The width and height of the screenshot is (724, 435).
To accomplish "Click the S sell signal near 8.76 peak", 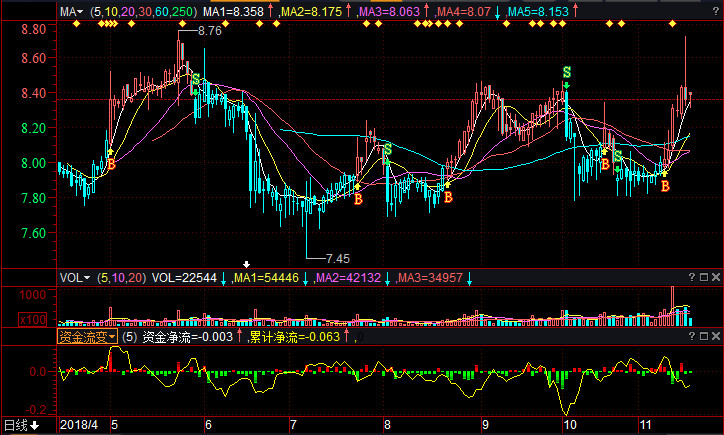I will pyautogui.click(x=196, y=79).
